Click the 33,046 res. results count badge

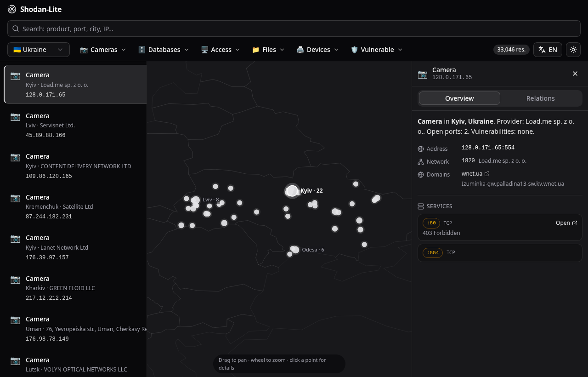tap(511, 50)
